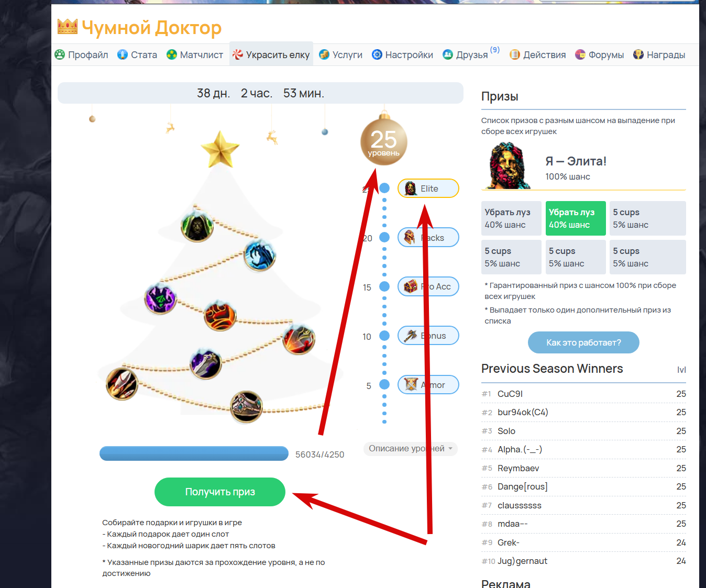
Task: Click the gold star atop the tree
Action: coord(220,150)
